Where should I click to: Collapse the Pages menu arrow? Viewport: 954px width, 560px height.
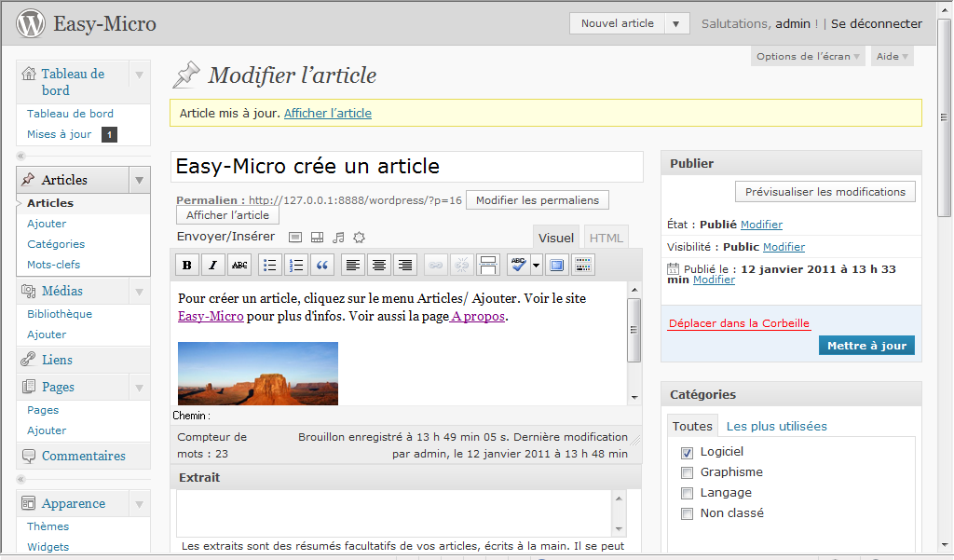pos(140,388)
